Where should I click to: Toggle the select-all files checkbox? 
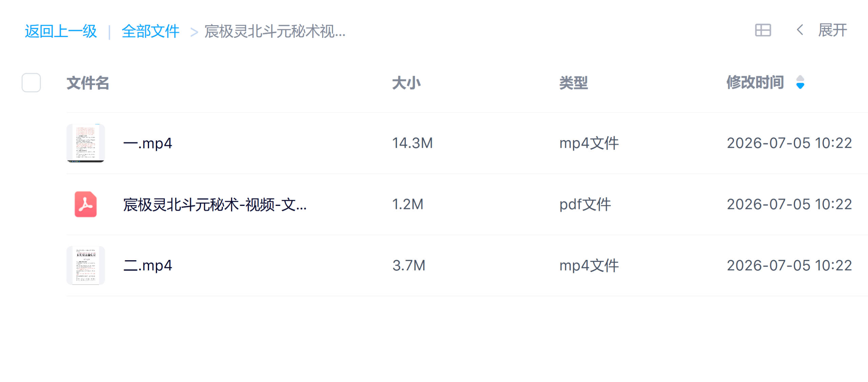click(31, 83)
